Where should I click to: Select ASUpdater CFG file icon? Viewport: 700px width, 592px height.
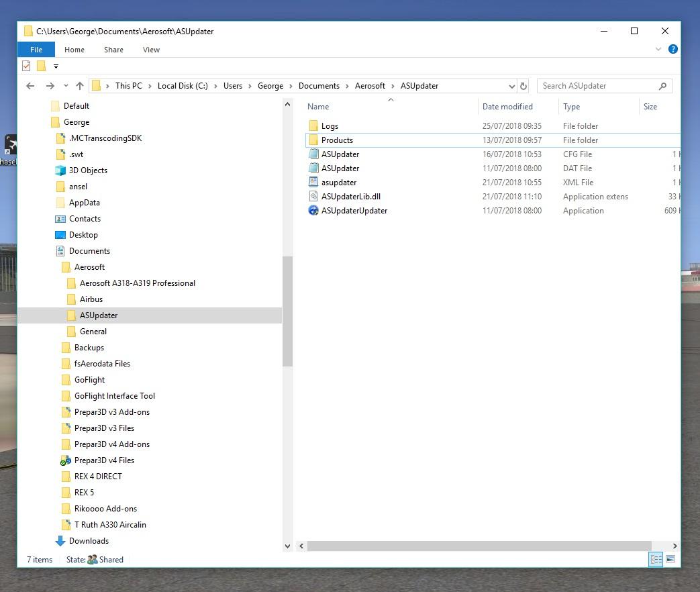coord(313,154)
